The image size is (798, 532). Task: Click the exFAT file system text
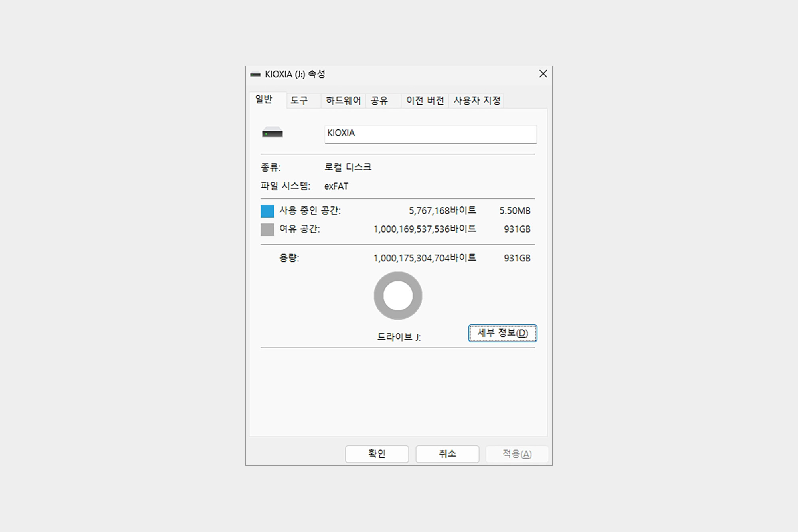(336, 186)
